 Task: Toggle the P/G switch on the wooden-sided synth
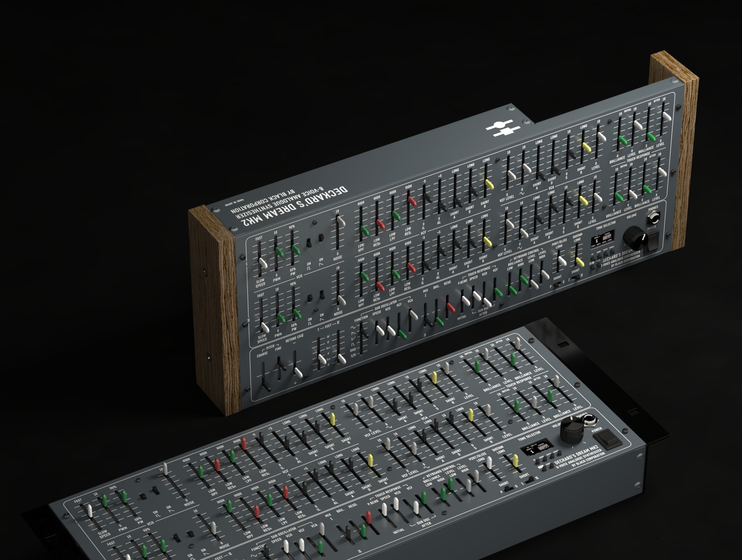click(556, 285)
